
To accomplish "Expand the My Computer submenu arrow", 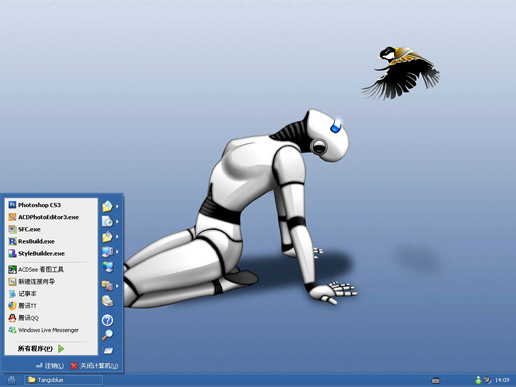I will click(x=117, y=252).
